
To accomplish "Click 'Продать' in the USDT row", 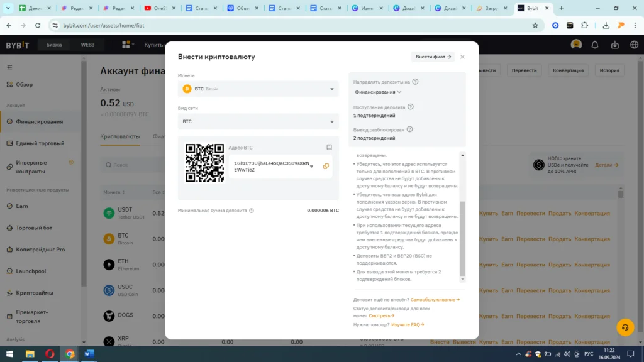I will click(559, 214).
